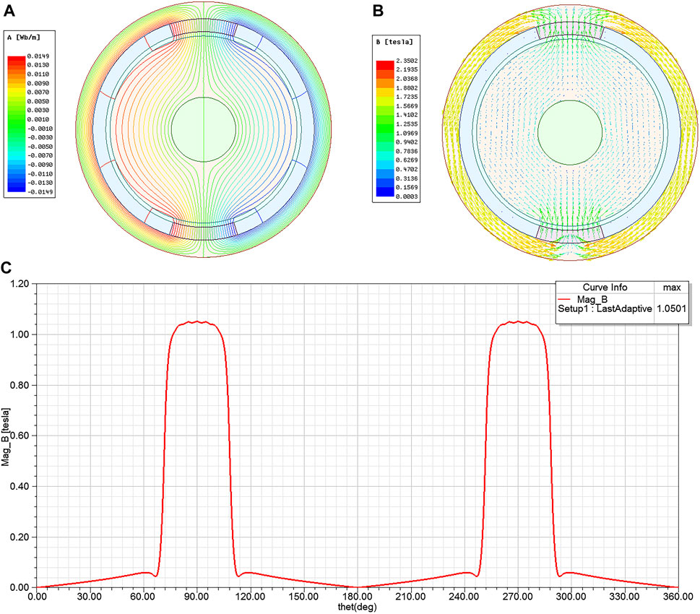Pick the 0.80 y-axis label
This screenshot has height=614, width=700.
point(20,385)
